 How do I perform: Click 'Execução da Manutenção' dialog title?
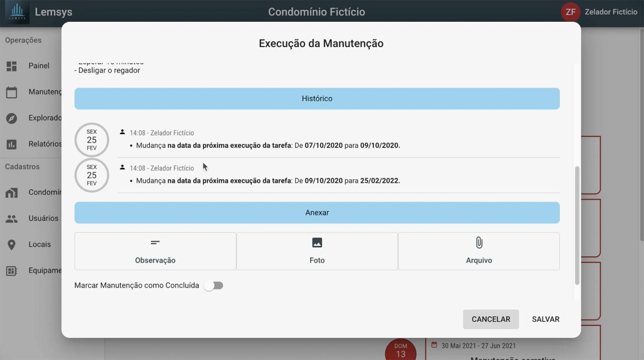[x=321, y=43]
